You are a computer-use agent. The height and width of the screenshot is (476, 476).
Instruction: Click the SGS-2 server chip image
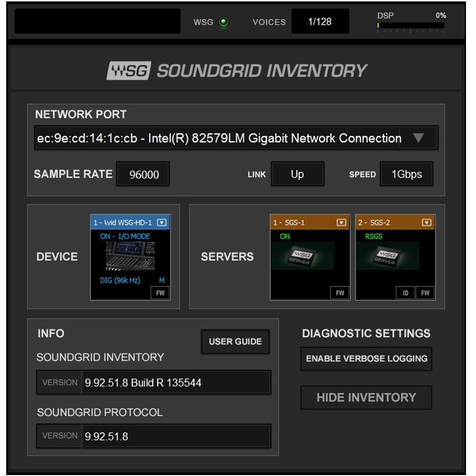pos(387,256)
